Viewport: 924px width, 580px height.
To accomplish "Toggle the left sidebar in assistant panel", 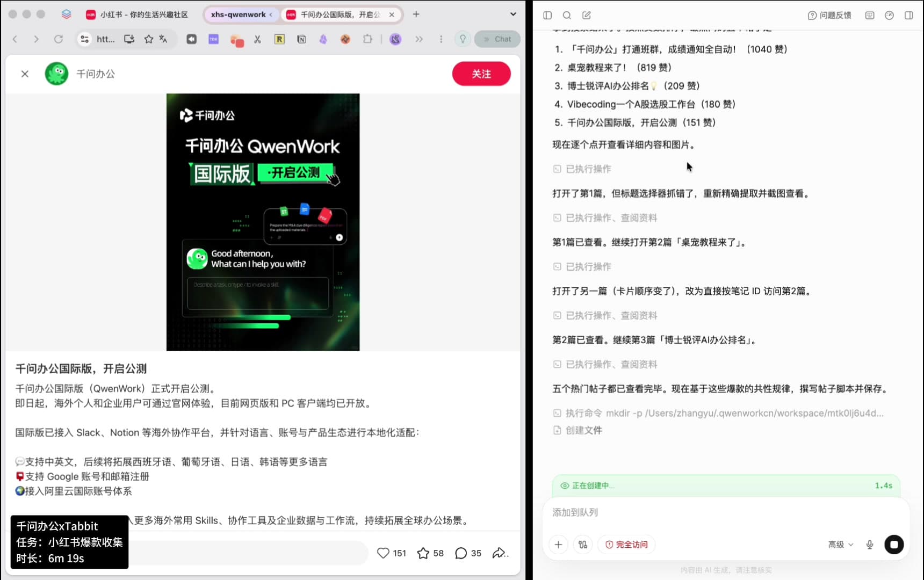I will (547, 16).
